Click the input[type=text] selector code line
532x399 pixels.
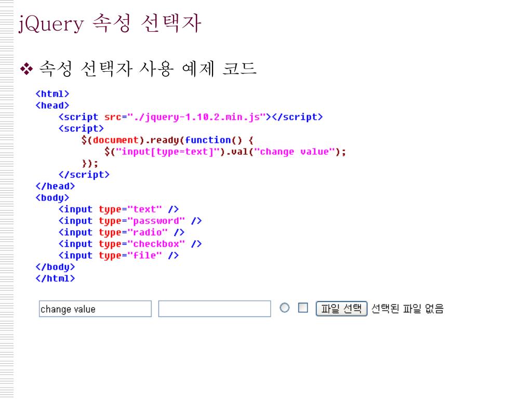pos(225,152)
